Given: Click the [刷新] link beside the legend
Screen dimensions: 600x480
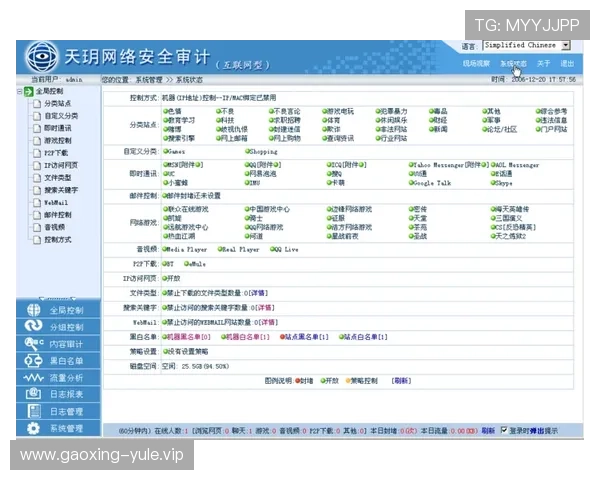Looking at the screenshot, I should tap(401, 380).
